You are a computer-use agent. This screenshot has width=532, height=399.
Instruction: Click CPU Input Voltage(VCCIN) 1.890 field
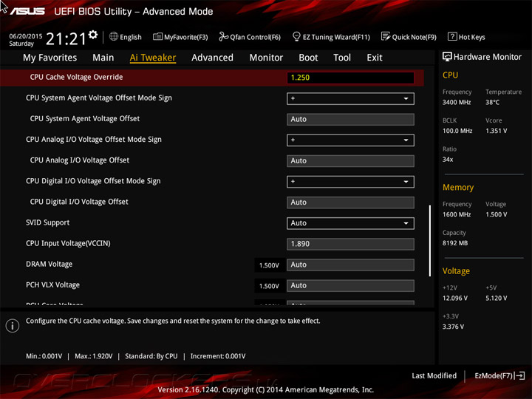tap(350, 244)
